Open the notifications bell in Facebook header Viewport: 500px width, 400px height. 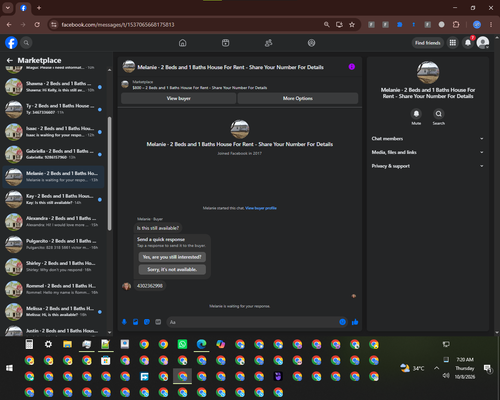tap(468, 43)
